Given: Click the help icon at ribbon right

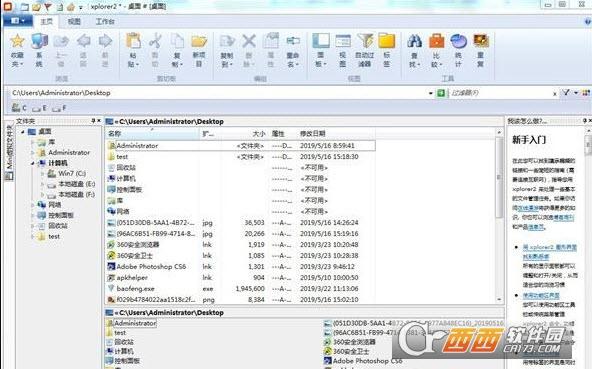Looking at the screenshot, I should tap(588, 22).
